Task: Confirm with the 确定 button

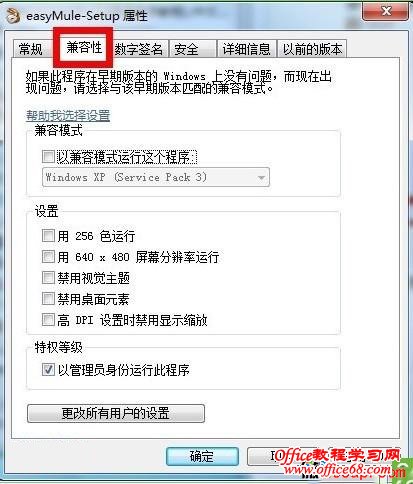Action: [202, 456]
